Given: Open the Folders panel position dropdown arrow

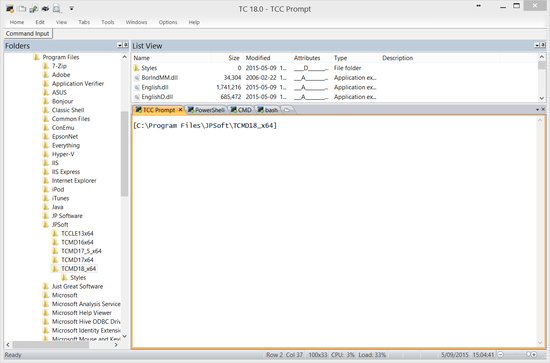Looking at the screenshot, I should pyautogui.click(x=120, y=45).
